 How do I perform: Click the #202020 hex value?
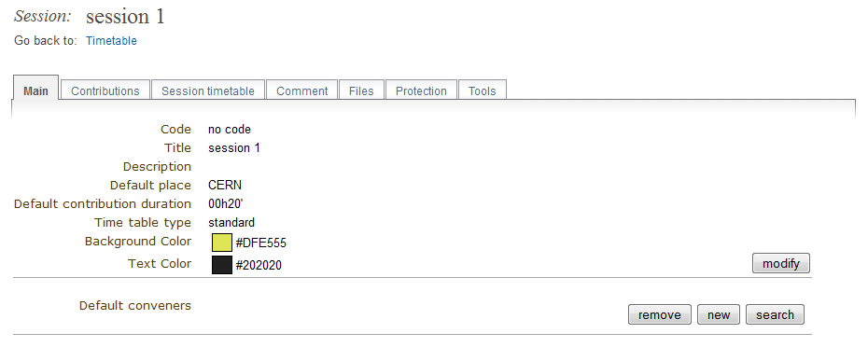259,266
